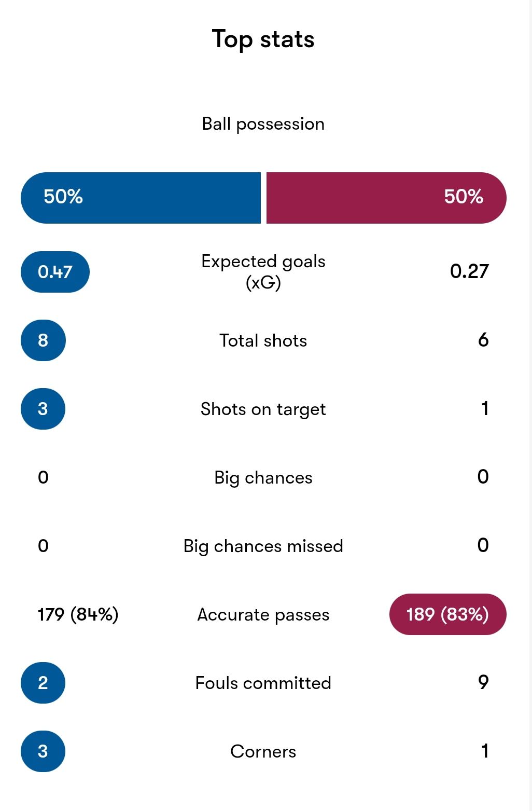
Task: Select the Shots on target label
Action: point(263,409)
